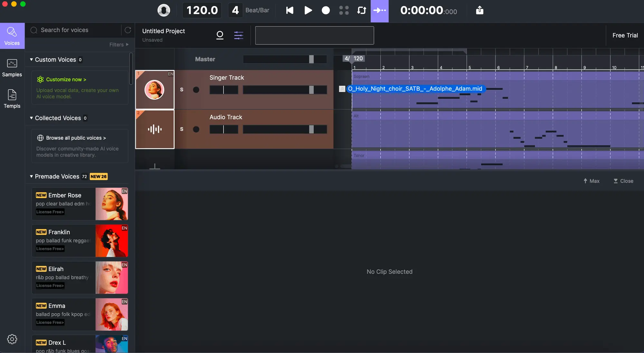
Task: Open License Free under Franklin
Action: coord(50,249)
